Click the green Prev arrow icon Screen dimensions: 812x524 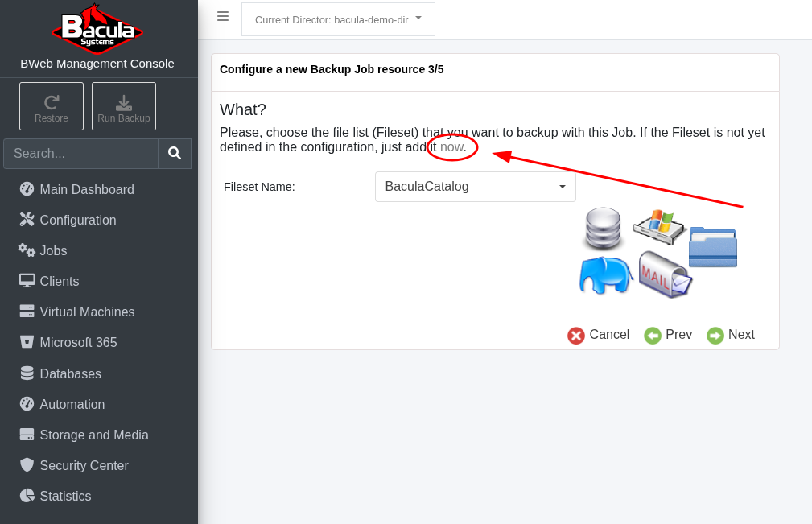(653, 335)
